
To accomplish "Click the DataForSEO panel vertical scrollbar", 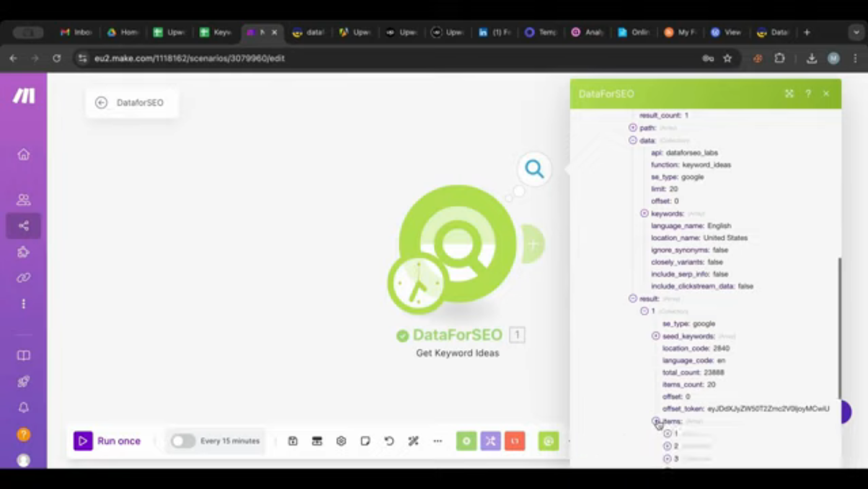I will point(840,328).
